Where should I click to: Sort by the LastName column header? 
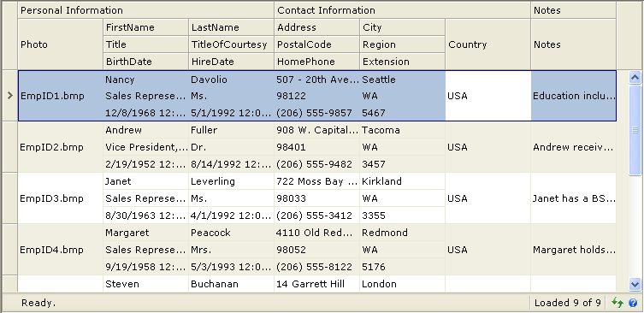(x=231, y=27)
